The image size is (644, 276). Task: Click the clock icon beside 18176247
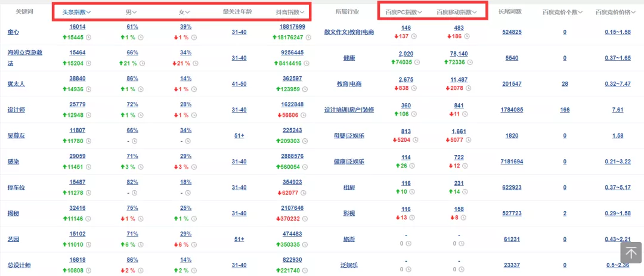(308, 38)
